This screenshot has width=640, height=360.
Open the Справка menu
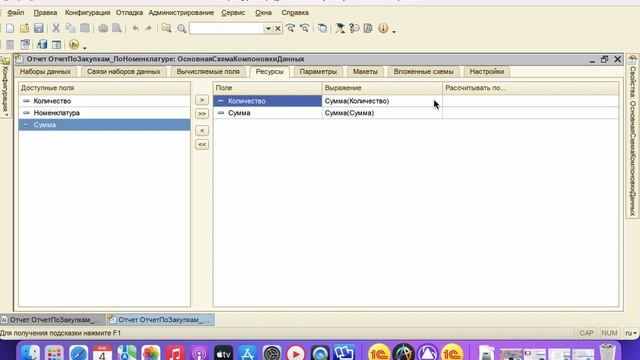[295, 13]
